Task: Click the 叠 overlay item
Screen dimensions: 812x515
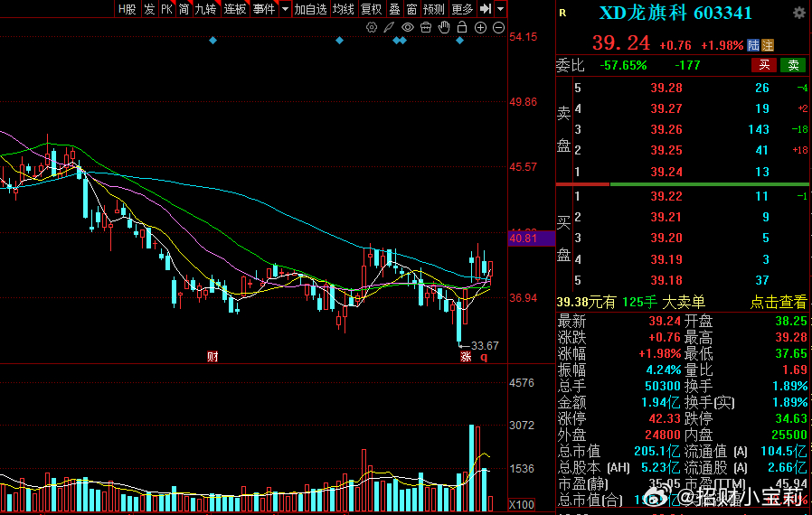Action: point(394,9)
